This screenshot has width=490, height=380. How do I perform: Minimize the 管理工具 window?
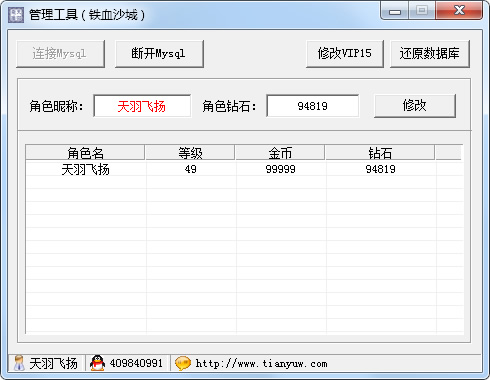point(395,11)
